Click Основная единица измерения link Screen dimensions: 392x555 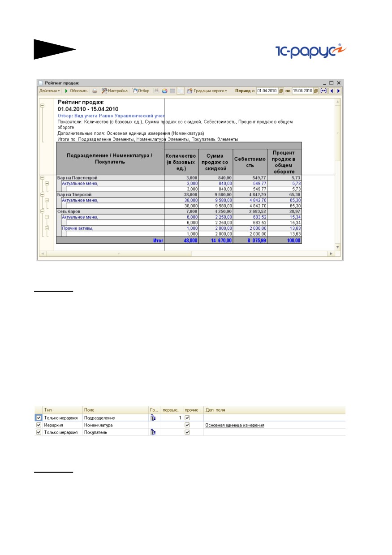pyautogui.click(x=234, y=425)
